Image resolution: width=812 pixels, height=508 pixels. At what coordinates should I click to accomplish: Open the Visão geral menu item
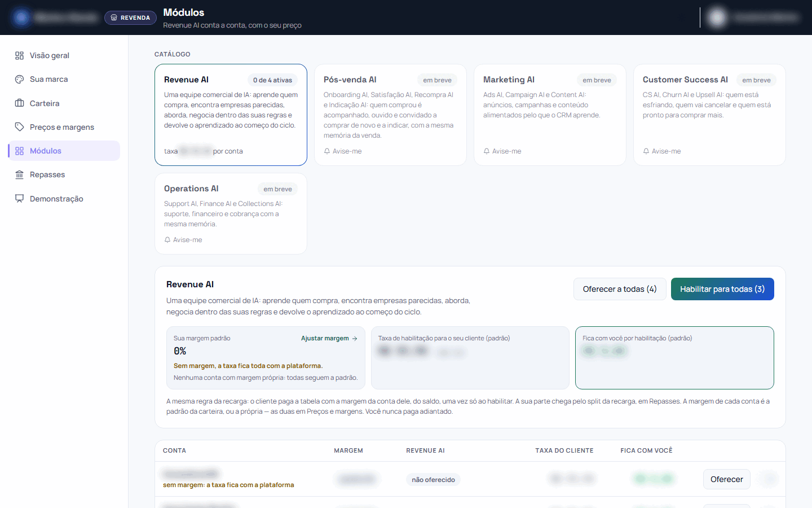(x=64, y=55)
